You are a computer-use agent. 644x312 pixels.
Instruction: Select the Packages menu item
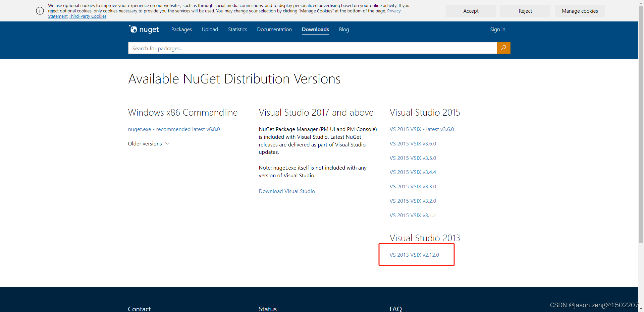(181, 29)
